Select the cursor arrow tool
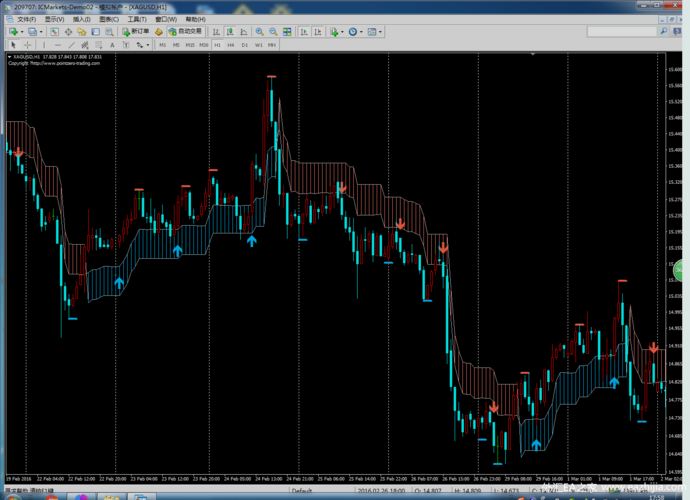This screenshot has width=690, height=500. pyautogui.click(x=13, y=45)
